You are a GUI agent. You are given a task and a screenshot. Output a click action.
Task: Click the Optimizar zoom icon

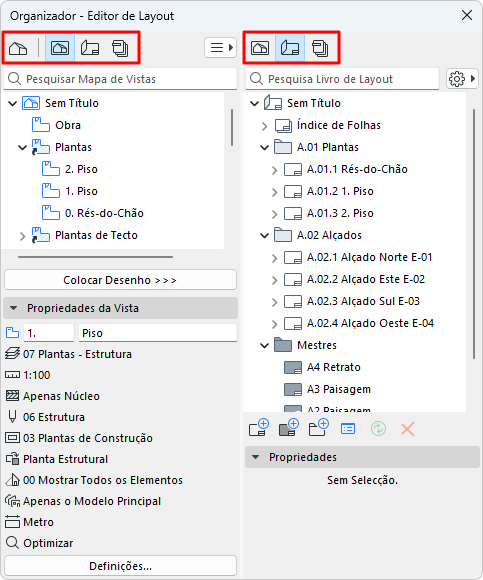12,543
